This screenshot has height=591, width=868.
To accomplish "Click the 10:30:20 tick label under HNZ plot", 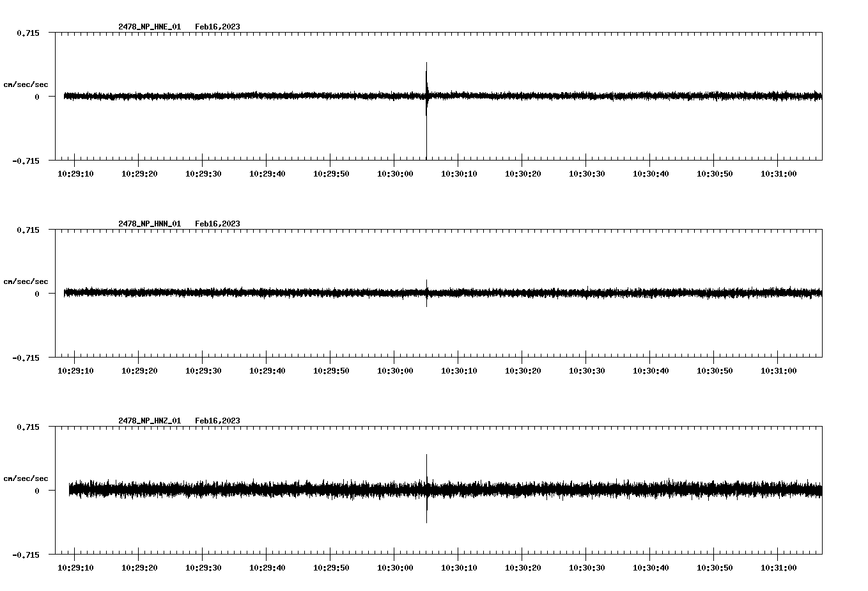I will coord(523,568).
